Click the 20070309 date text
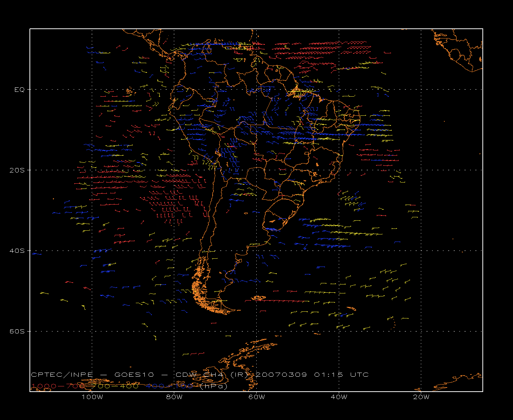 coord(281,374)
